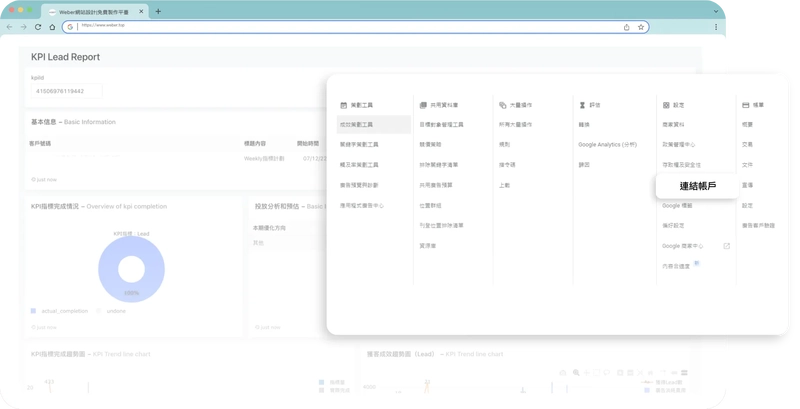Click the share icon in address bar
This screenshot has width=800, height=409.
tap(627, 27)
